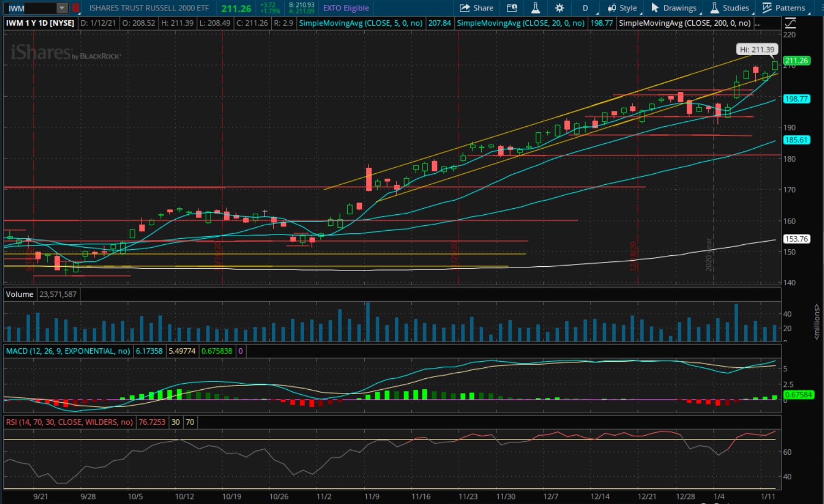Image resolution: width=824 pixels, height=504 pixels.
Task: Click the 6.17358 MACD value
Action: 149,351
